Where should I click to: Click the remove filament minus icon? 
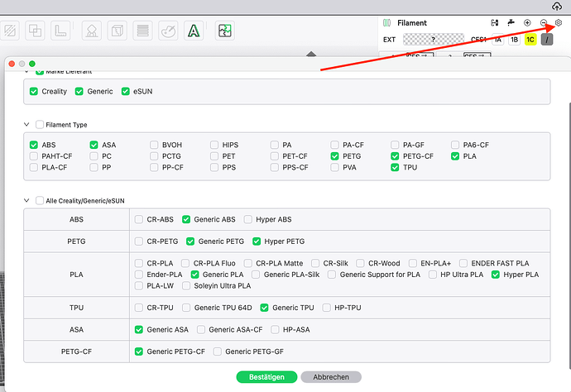(x=544, y=23)
